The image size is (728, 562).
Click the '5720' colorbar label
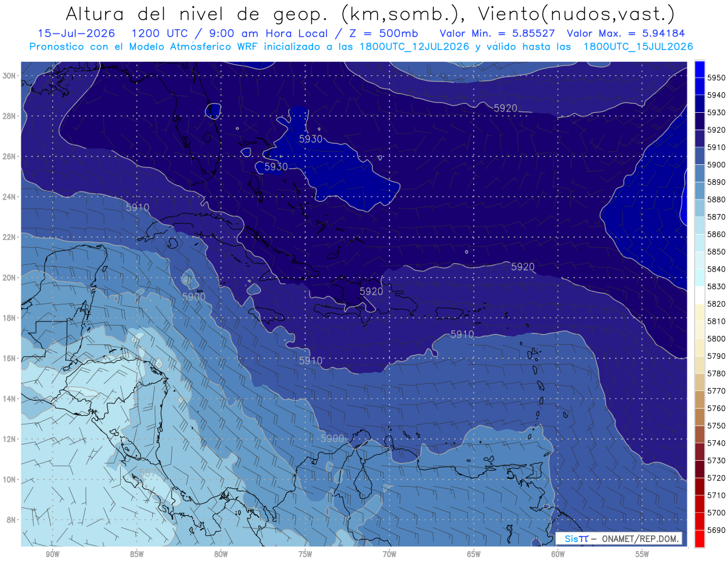point(716,478)
